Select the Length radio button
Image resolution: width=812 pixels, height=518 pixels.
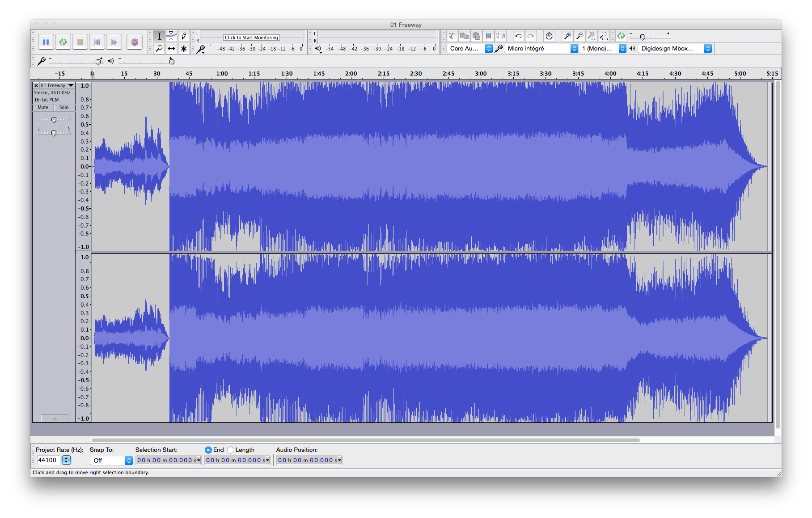click(231, 450)
